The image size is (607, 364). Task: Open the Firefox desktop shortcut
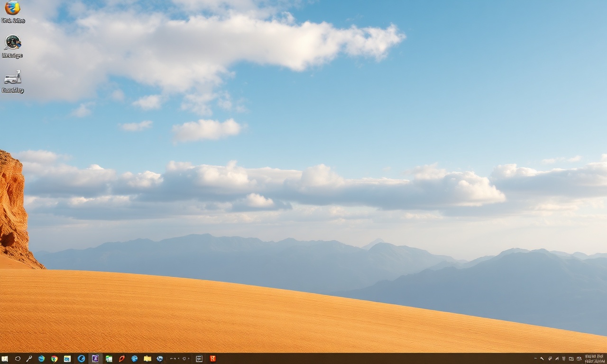click(12, 12)
